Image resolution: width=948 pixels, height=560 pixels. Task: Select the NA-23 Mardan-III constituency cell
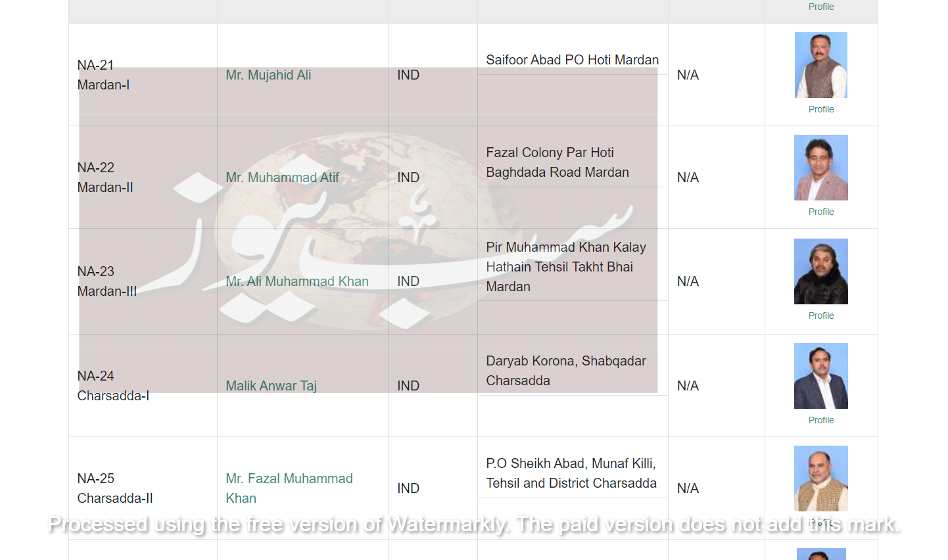[x=143, y=281]
